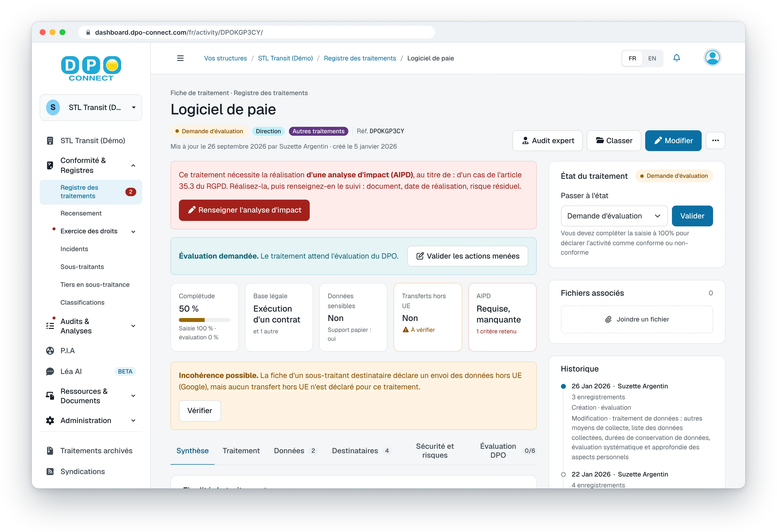Click the Classer button
Screen dimensions: 777x532
click(x=613, y=140)
